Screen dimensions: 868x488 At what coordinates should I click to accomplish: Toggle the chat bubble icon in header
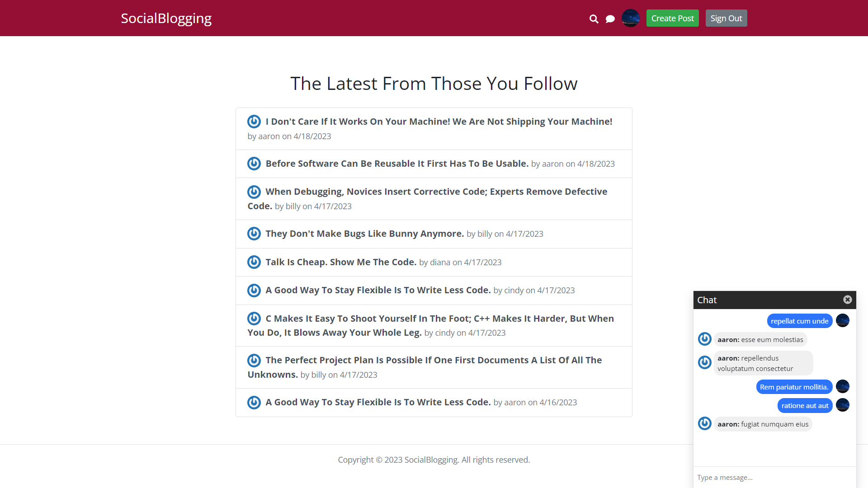click(x=610, y=19)
